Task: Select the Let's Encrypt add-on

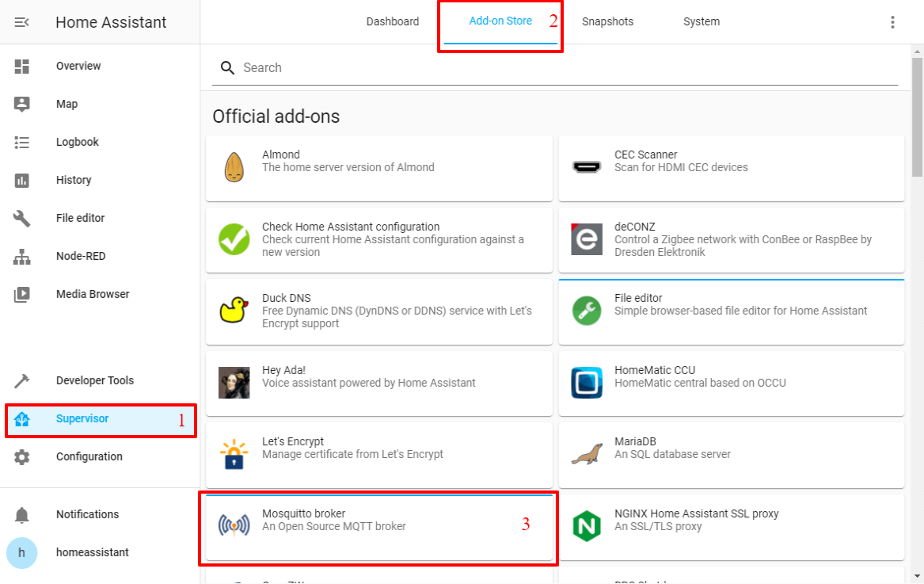Action: pyautogui.click(x=378, y=454)
